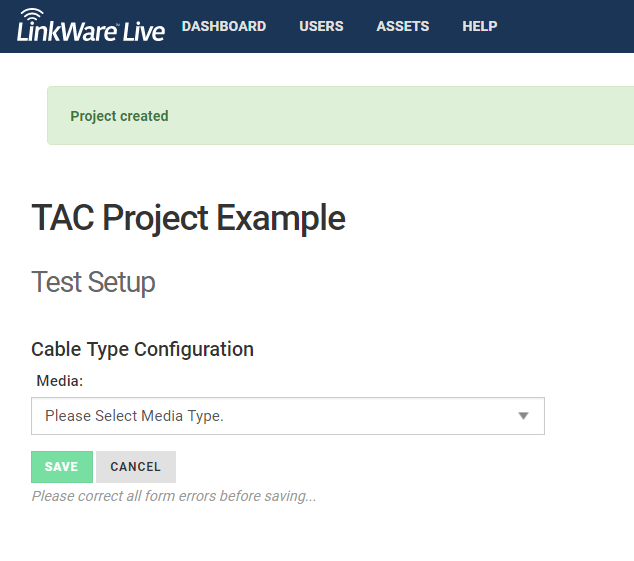Open the HELP menu
The image size is (634, 561).
click(x=480, y=26)
